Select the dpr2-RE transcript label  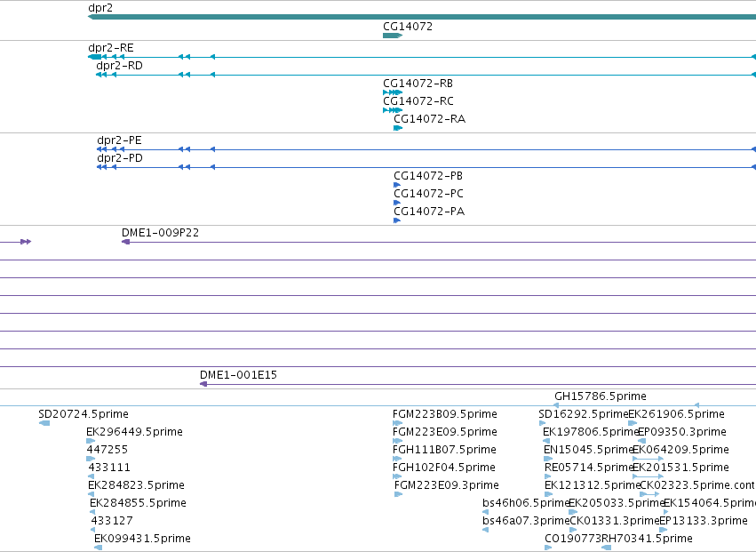111,48
